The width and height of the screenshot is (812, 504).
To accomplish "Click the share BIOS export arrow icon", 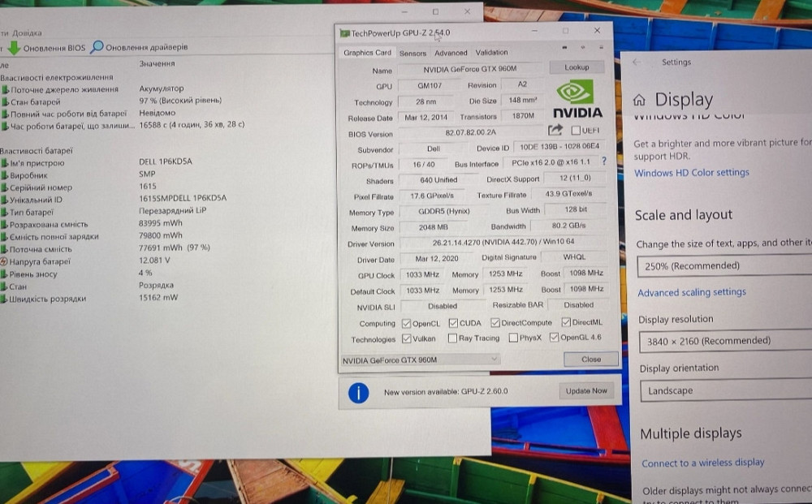I will [555, 130].
